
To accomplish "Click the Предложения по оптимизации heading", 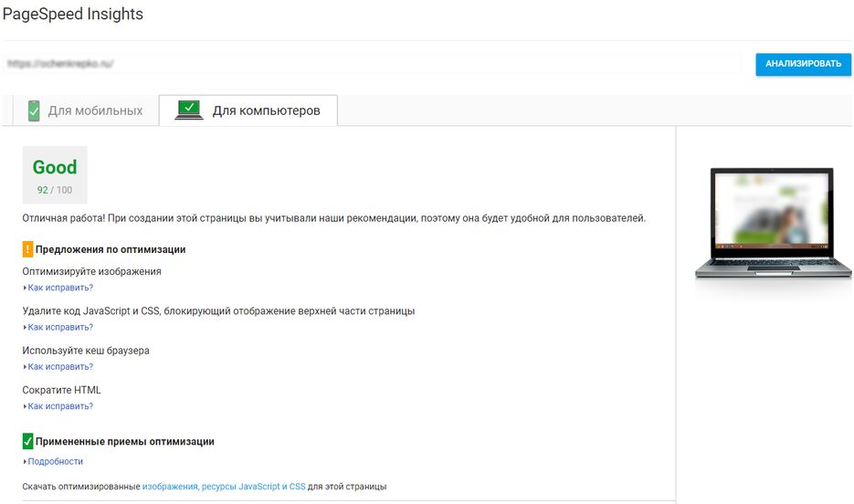I will tap(111, 249).
